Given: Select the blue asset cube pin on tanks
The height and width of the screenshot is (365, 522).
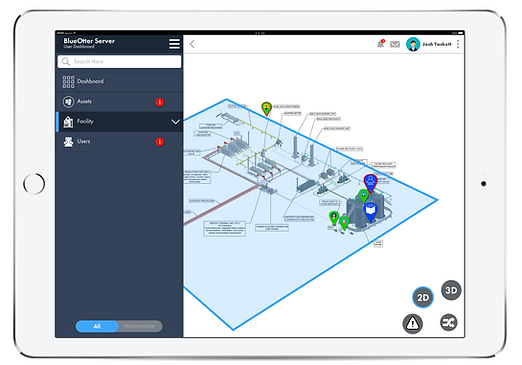Looking at the screenshot, I should (x=371, y=212).
